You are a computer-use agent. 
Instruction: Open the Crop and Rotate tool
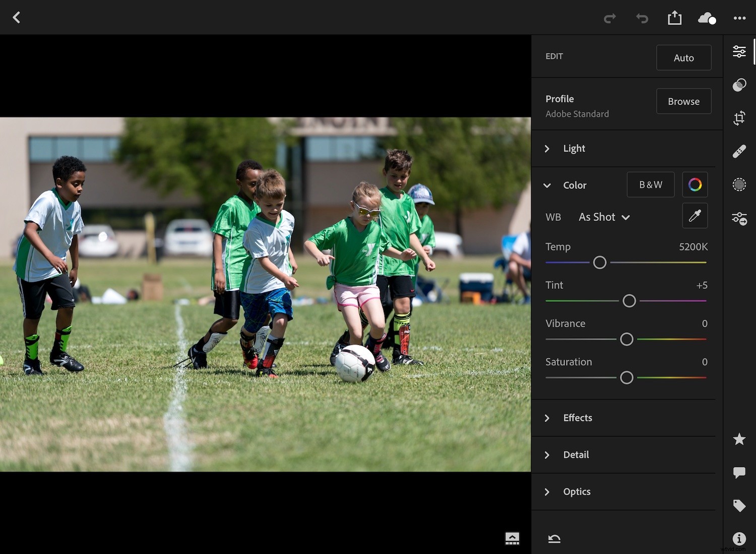pos(739,118)
